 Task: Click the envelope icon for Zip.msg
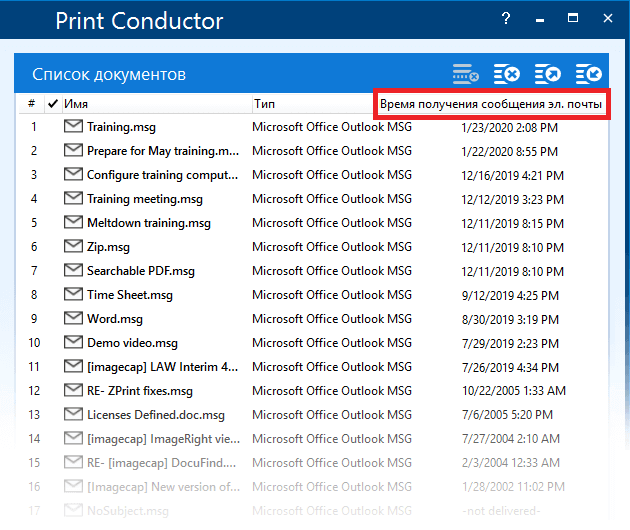(x=73, y=246)
